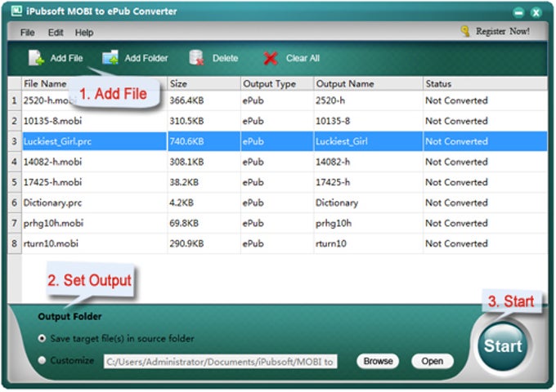Click the Clear All label

tap(303, 58)
